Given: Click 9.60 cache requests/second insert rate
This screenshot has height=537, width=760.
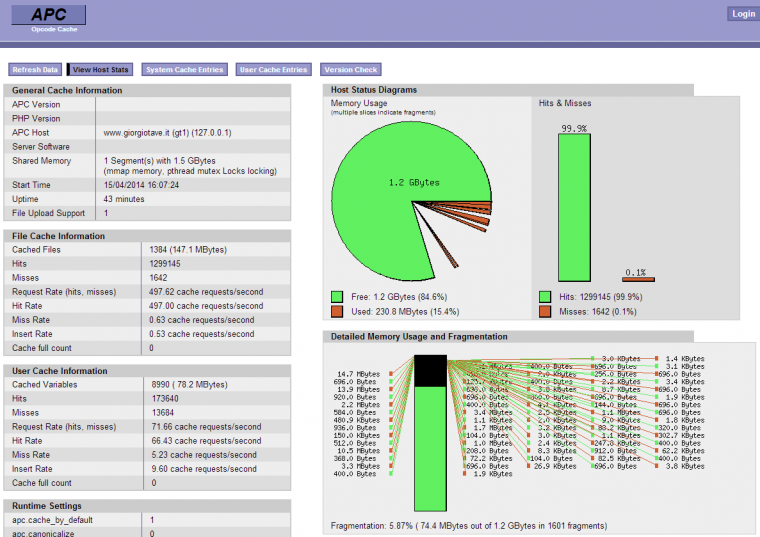Looking at the screenshot, I should point(204,469).
